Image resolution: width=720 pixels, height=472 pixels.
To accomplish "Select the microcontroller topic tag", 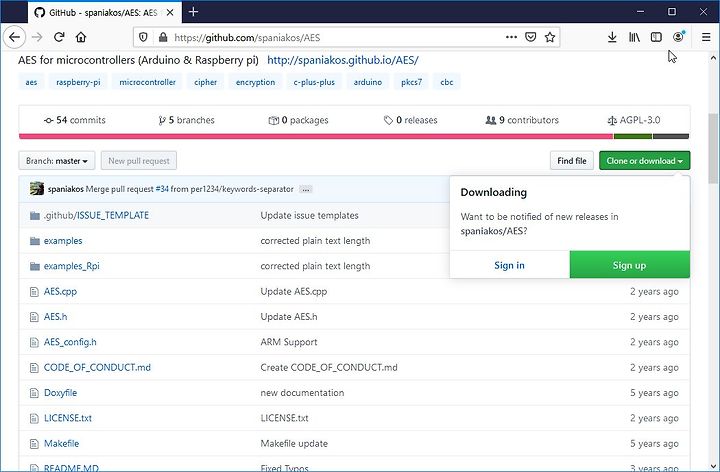I will click(x=147, y=82).
